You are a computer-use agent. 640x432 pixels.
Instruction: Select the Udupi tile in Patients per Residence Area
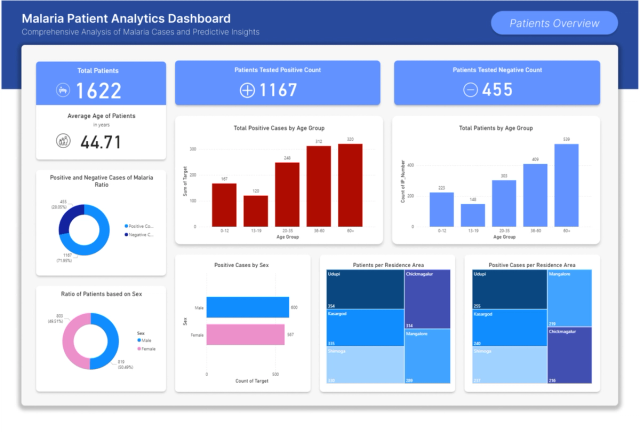click(x=365, y=289)
